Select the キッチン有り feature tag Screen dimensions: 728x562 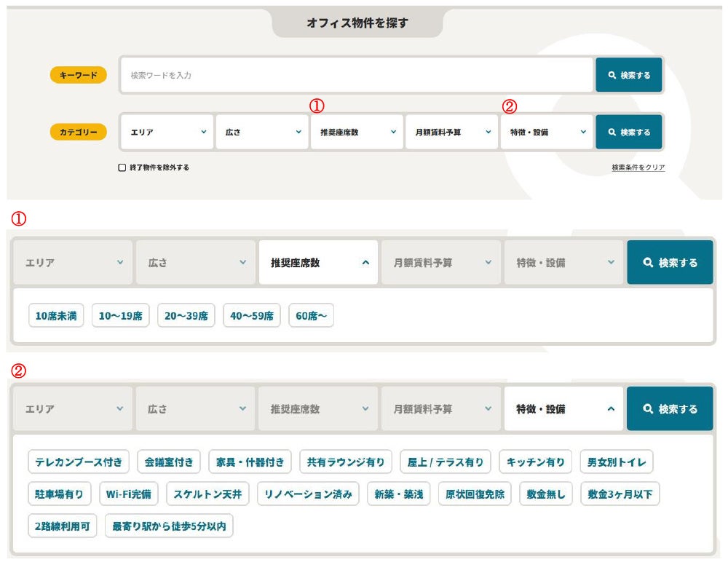535,462
